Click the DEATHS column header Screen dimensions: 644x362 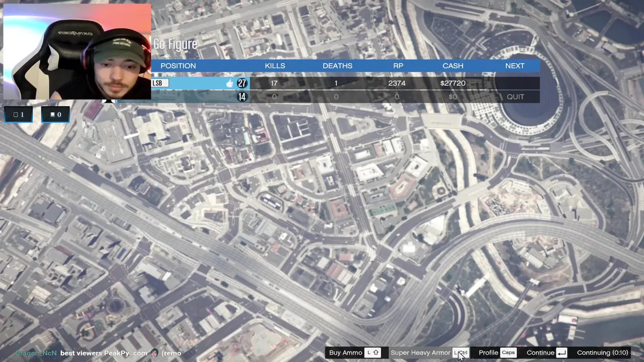[x=337, y=66]
